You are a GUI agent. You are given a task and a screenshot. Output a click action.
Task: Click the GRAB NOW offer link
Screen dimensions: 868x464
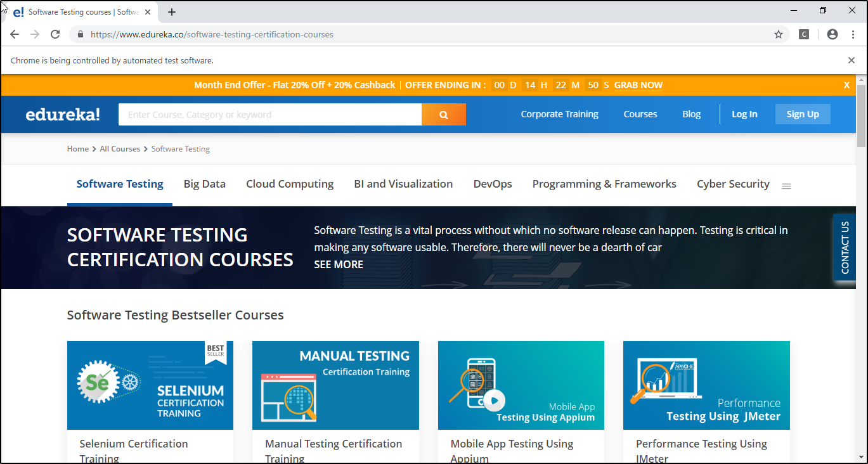coord(638,85)
